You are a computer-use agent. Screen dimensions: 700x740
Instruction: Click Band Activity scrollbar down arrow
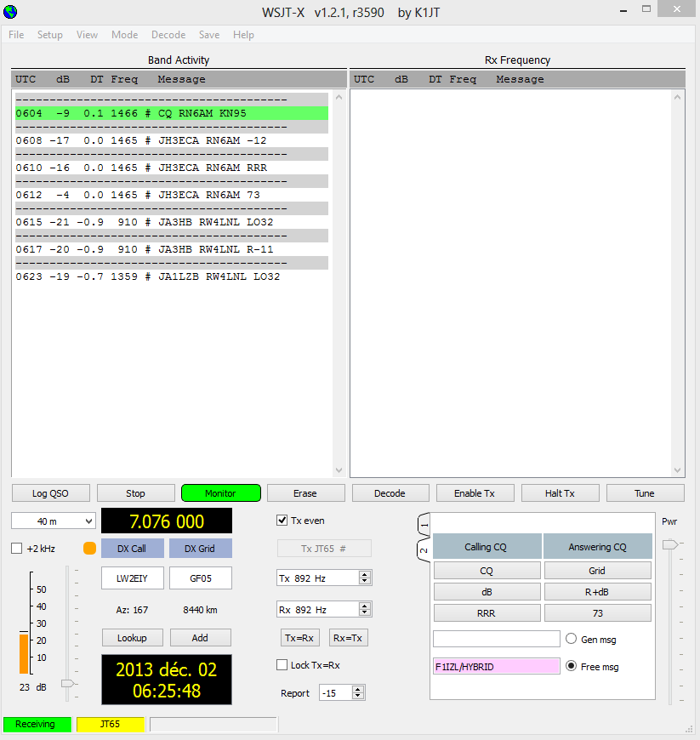(339, 470)
